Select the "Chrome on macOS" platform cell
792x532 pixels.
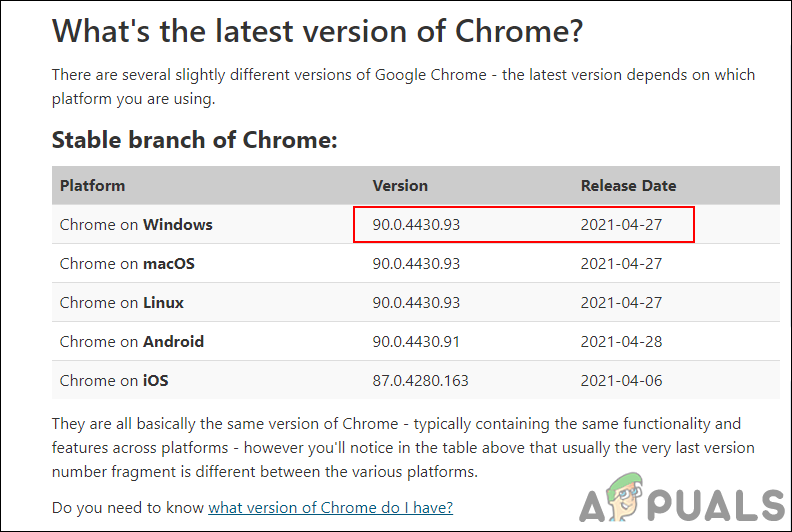(x=127, y=263)
